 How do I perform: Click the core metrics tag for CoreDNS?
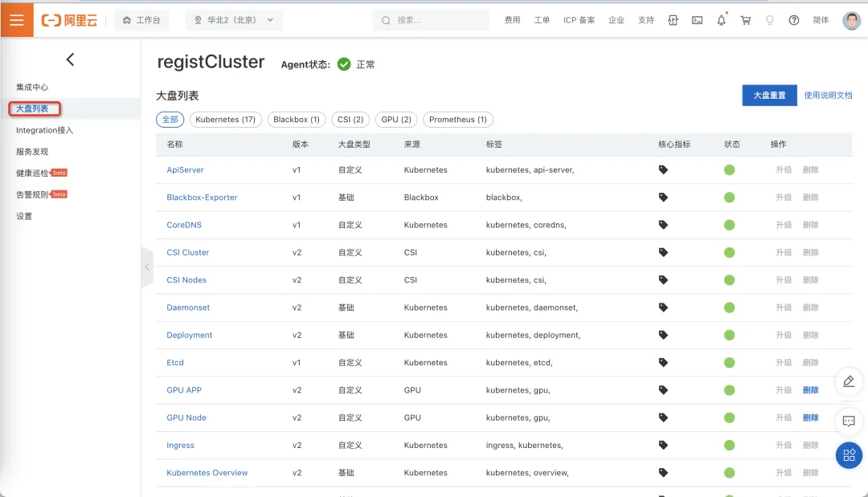(663, 225)
